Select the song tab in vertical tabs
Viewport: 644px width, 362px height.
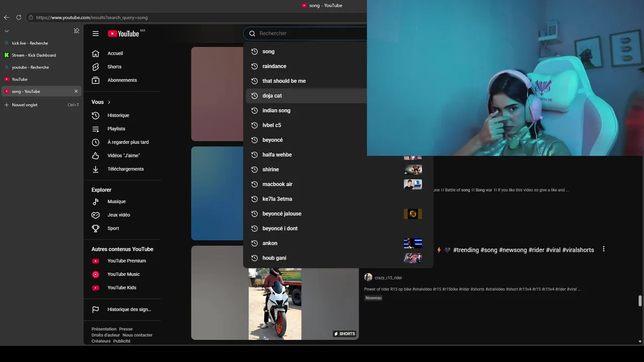[x=41, y=92]
